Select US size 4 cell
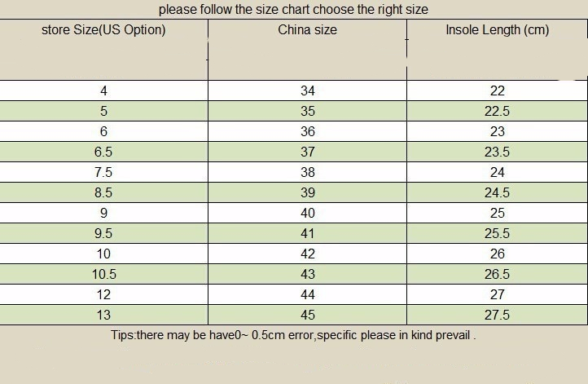Image resolution: width=588 pixels, height=384 pixels. (x=103, y=90)
